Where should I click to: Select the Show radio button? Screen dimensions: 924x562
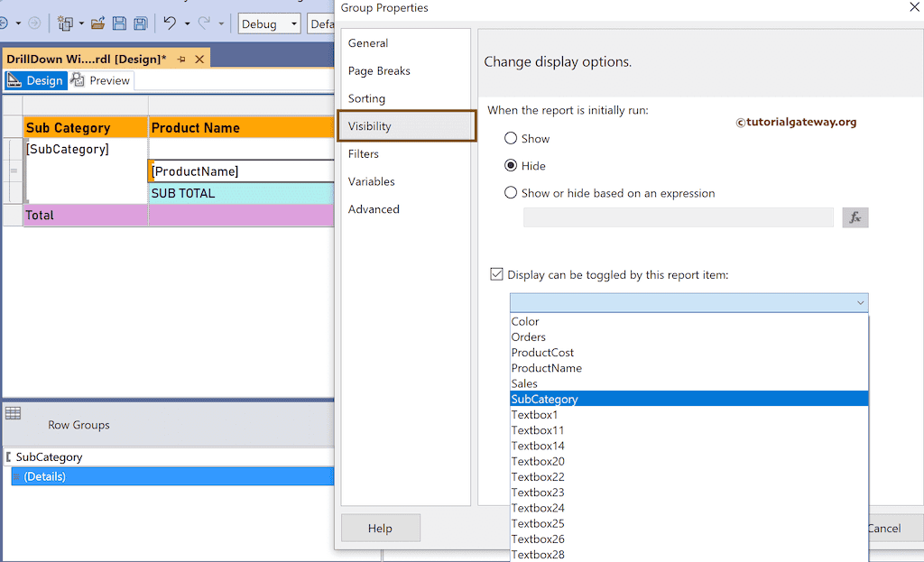pos(509,139)
